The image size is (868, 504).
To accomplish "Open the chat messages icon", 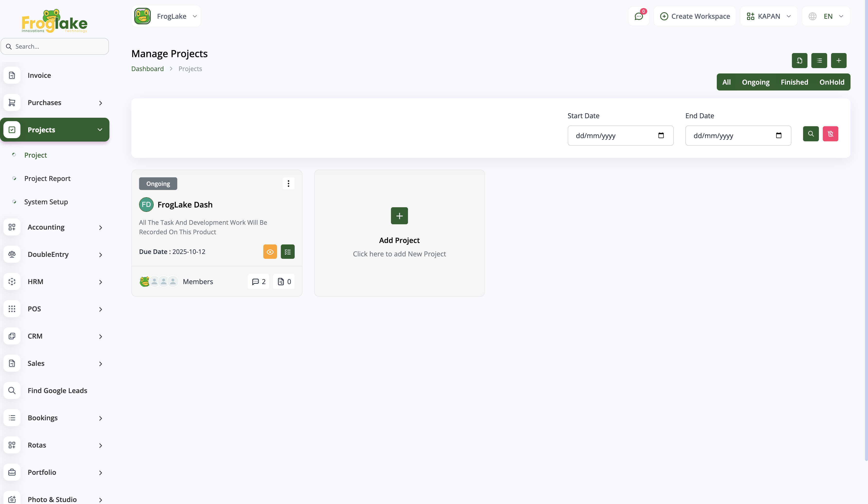I will [x=638, y=16].
